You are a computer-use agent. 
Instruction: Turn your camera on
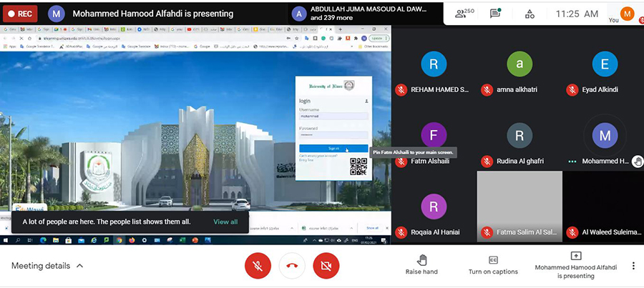(x=326, y=266)
